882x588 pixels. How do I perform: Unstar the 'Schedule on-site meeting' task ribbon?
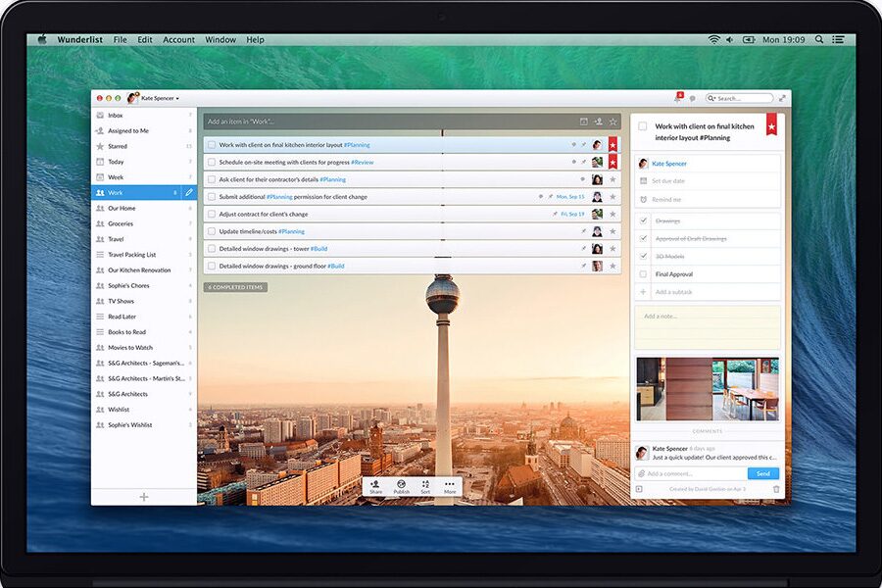pos(612,162)
